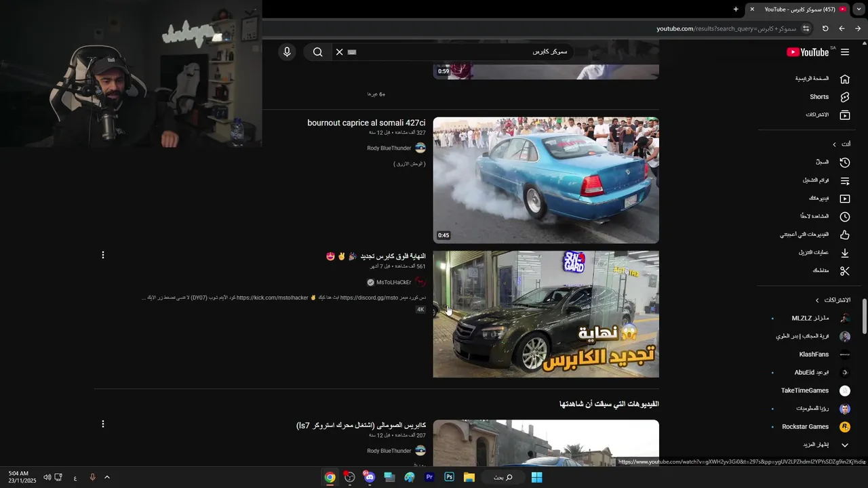Open Chrome tab search dropdown arrow
The image size is (868, 488).
[859, 9]
